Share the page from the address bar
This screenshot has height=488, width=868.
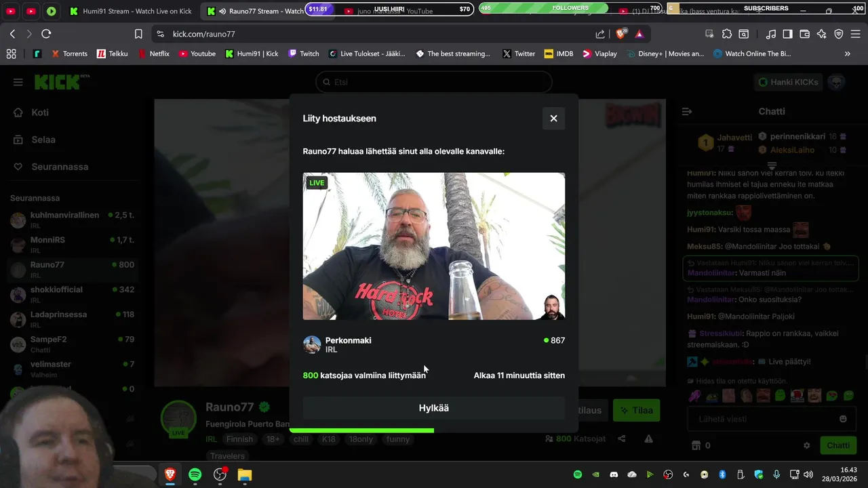click(x=600, y=34)
